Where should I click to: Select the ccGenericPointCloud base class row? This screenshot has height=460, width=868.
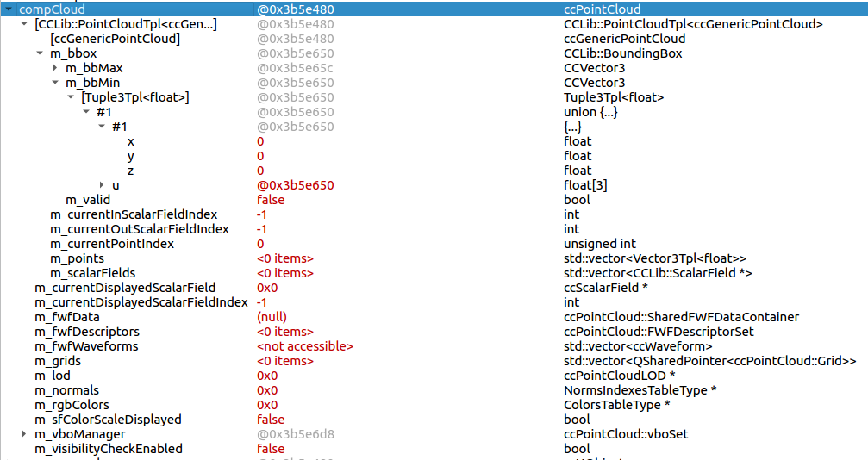115,39
